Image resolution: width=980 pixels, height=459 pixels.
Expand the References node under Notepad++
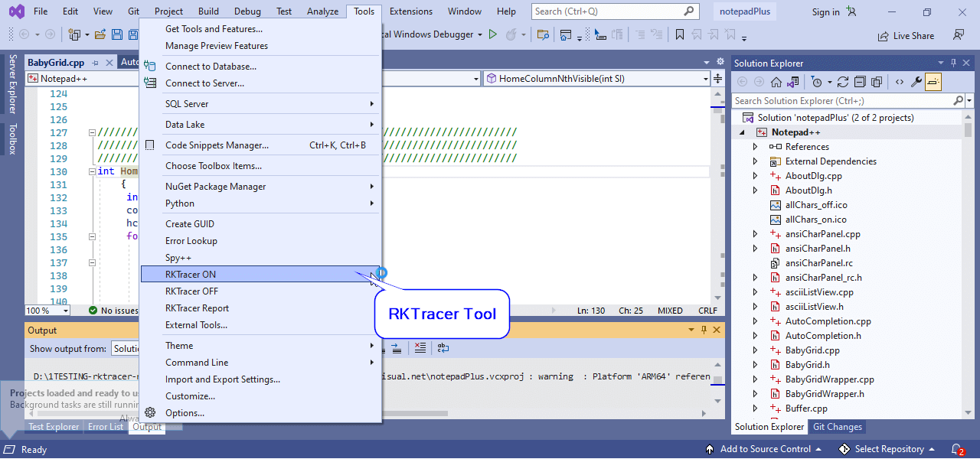pyautogui.click(x=756, y=146)
